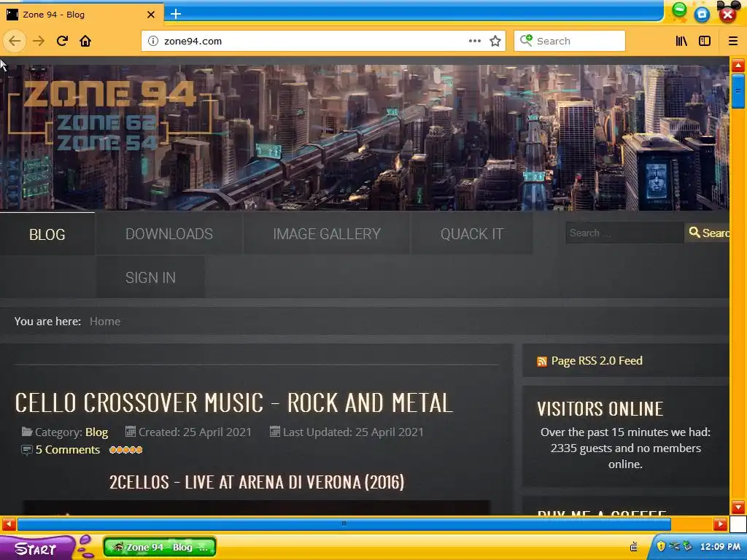
Task: Click the horizontal scrollbar left arrow
Action: (x=9, y=524)
